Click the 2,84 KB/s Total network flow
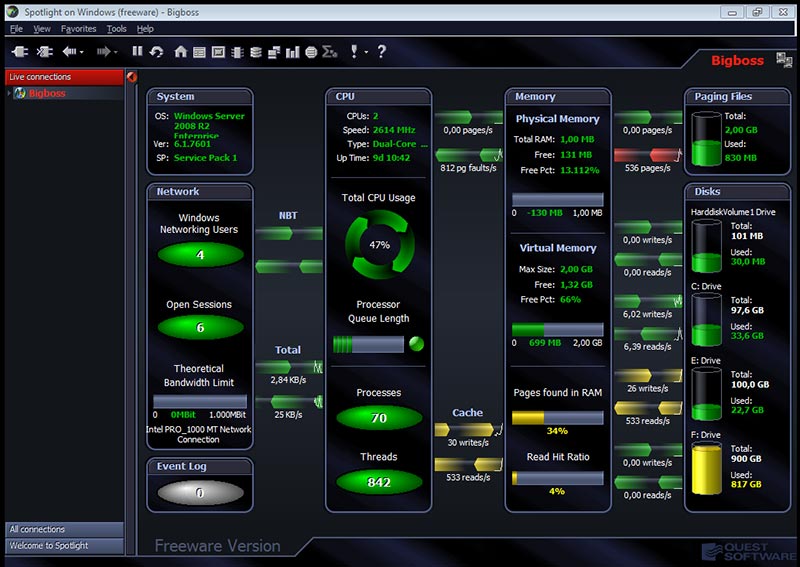The height and width of the screenshot is (567, 800). (x=289, y=367)
